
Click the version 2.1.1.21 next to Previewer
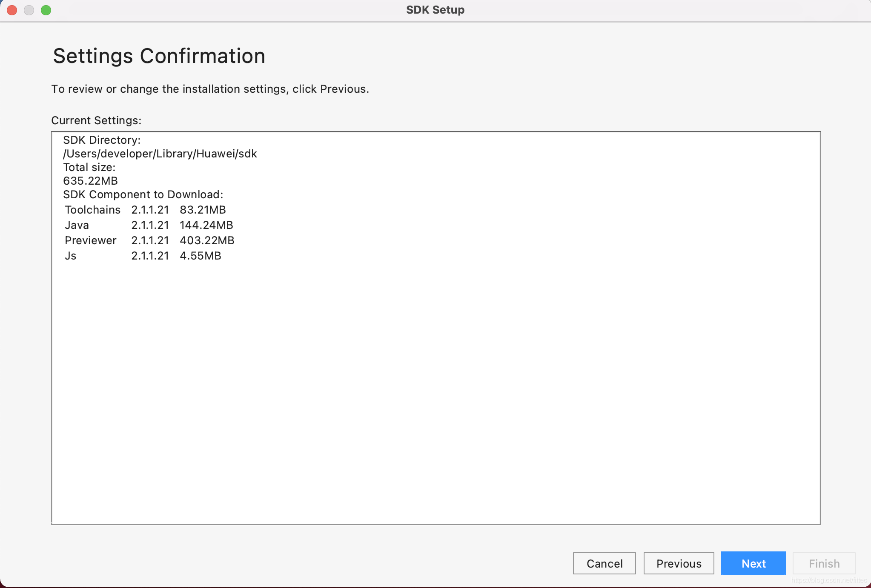(x=150, y=240)
